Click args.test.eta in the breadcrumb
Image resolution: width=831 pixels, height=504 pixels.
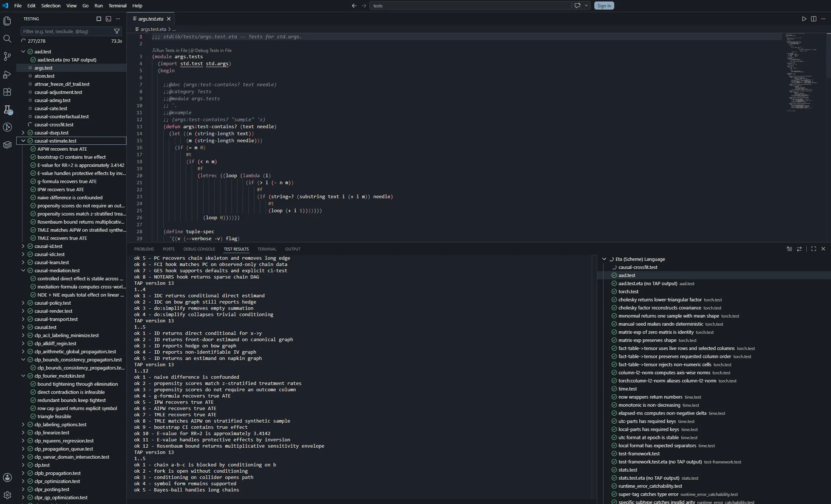pyautogui.click(x=153, y=29)
